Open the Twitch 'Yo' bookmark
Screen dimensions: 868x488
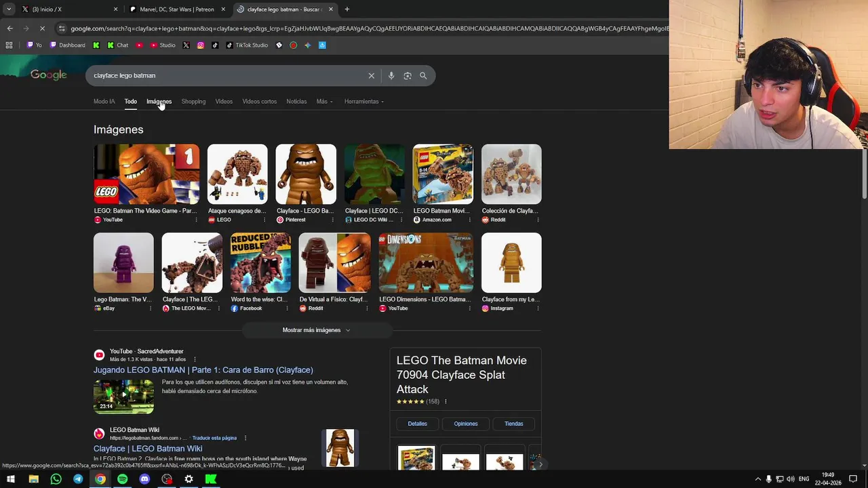tap(35, 45)
